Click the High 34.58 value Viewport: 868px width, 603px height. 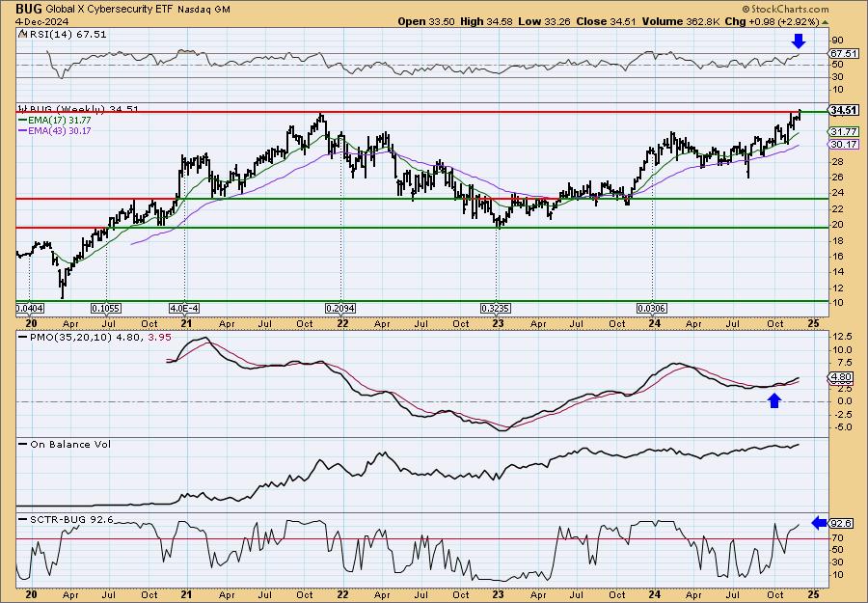point(487,21)
